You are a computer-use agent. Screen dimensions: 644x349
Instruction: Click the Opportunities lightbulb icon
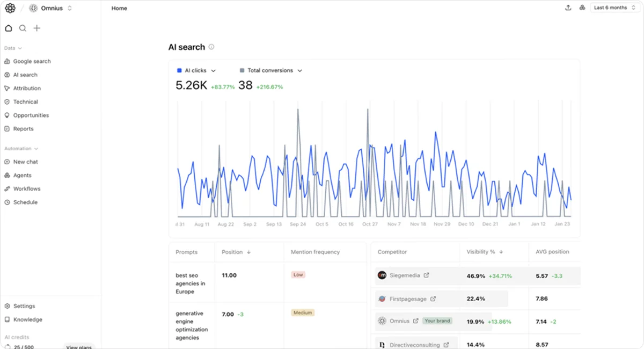coord(7,115)
